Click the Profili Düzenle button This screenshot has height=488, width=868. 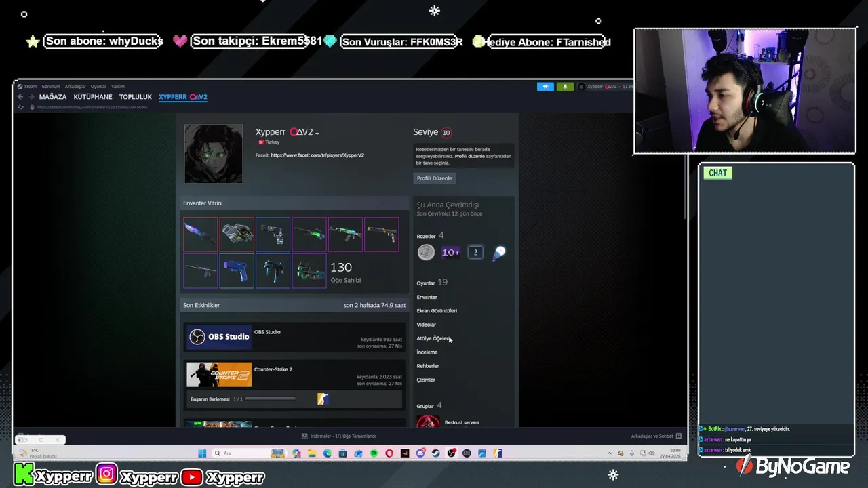click(x=434, y=178)
